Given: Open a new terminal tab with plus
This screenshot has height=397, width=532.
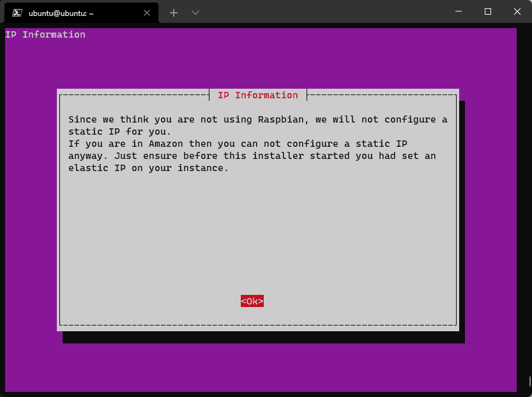Looking at the screenshot, I should (174, 13).
